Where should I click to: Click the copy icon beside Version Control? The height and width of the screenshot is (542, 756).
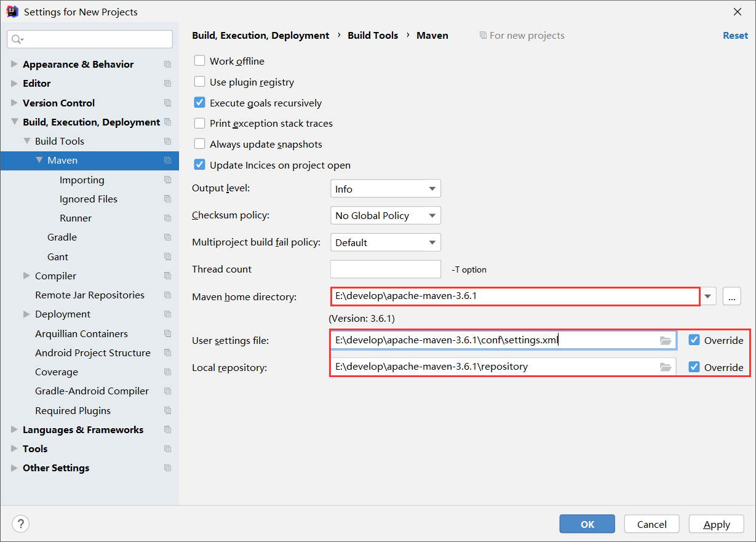[x=167, y=103]
